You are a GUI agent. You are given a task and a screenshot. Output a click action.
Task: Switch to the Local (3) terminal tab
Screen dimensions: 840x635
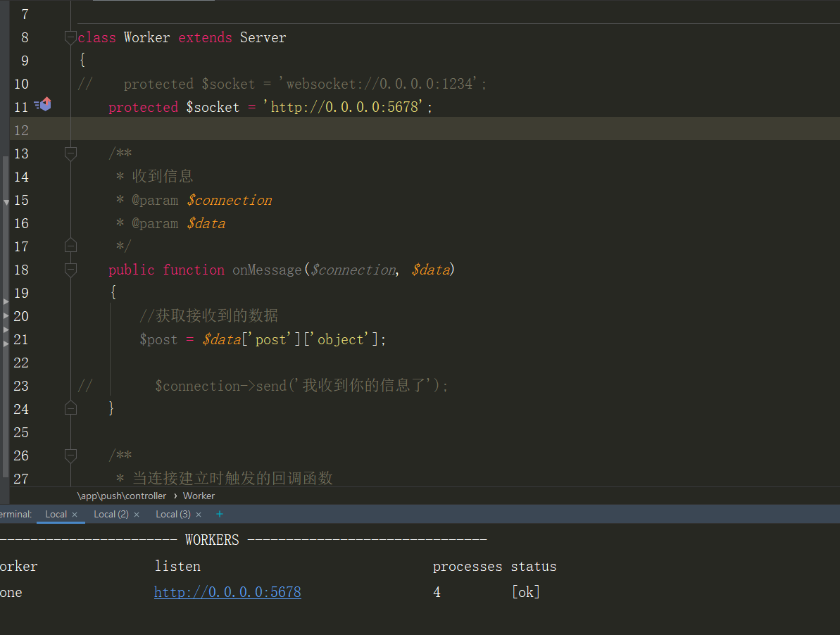coord(173,514)
